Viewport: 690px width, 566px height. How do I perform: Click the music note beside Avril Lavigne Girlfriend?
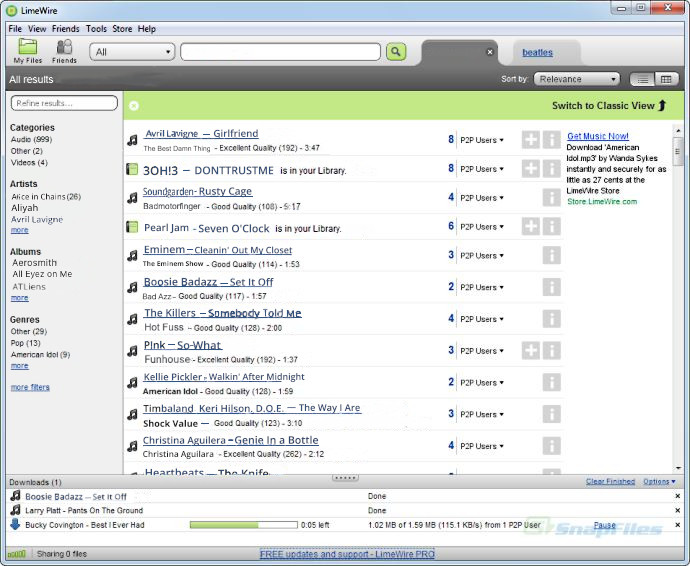pyautogui.click(x=132, y=140)
